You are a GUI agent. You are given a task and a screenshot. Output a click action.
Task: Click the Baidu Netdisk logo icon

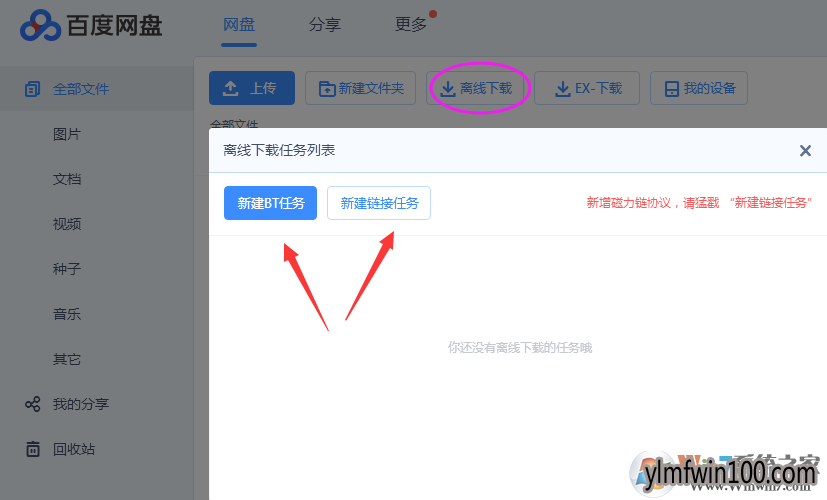pos(40,25)
